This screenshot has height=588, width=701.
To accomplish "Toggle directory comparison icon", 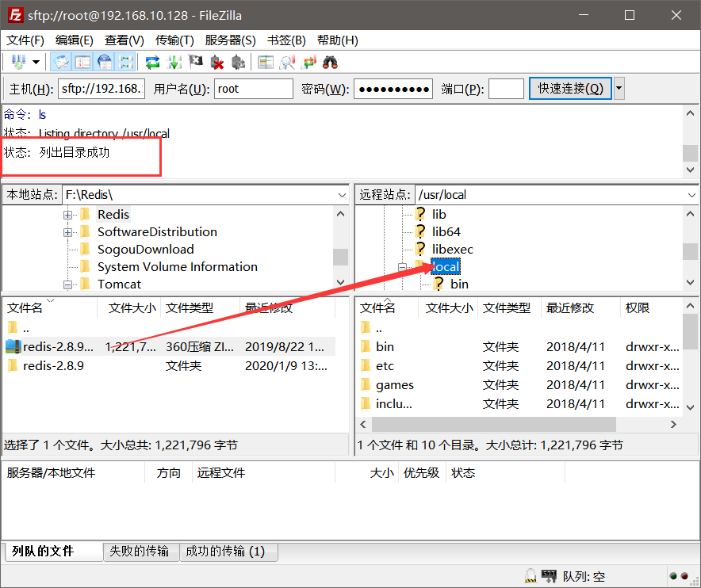I will [287, 62].
